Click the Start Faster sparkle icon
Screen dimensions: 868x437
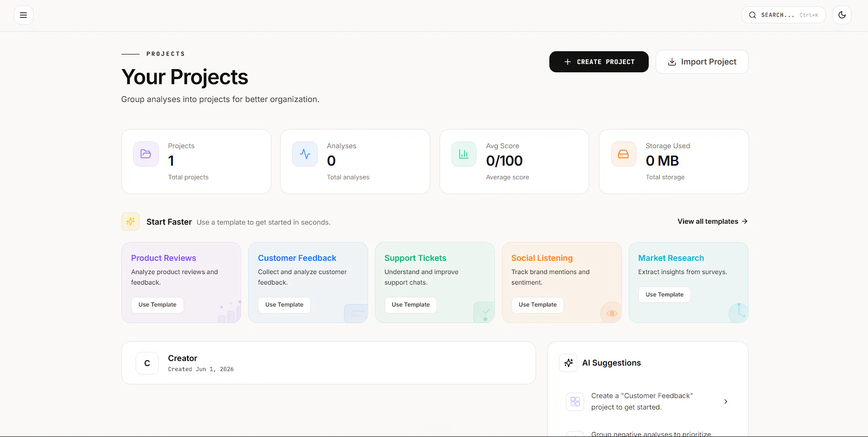pos(130,221)
